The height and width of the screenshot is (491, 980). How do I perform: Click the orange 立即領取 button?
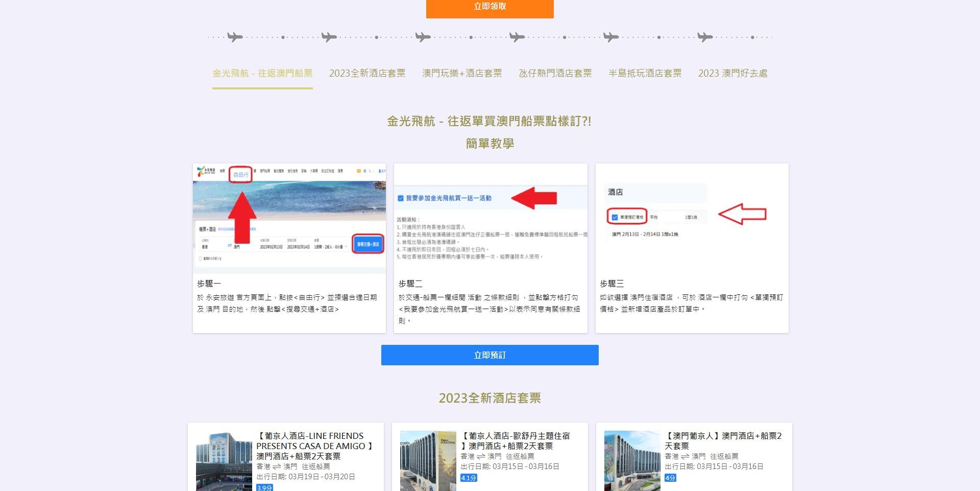pyautogui.click(x=489, y=7)
